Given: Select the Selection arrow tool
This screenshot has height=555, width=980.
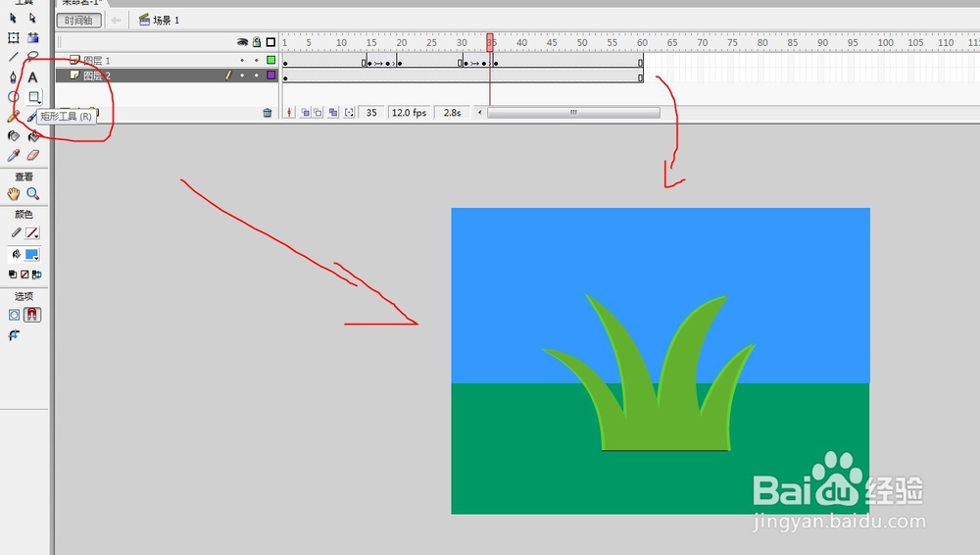Looking at the screenshot, I should point(13,19).
